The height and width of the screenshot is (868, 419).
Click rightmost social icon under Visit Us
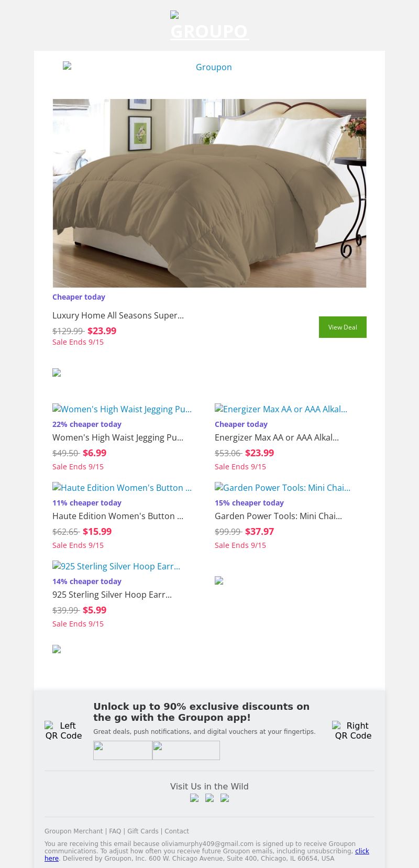[x=225, y=798]
